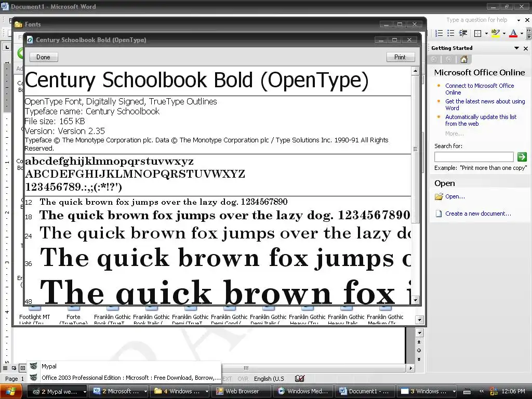The width and height of the screenshot is (532, 399).
Task: Open the Microsoft taskbar group button
Action: (x=119, y=392)
